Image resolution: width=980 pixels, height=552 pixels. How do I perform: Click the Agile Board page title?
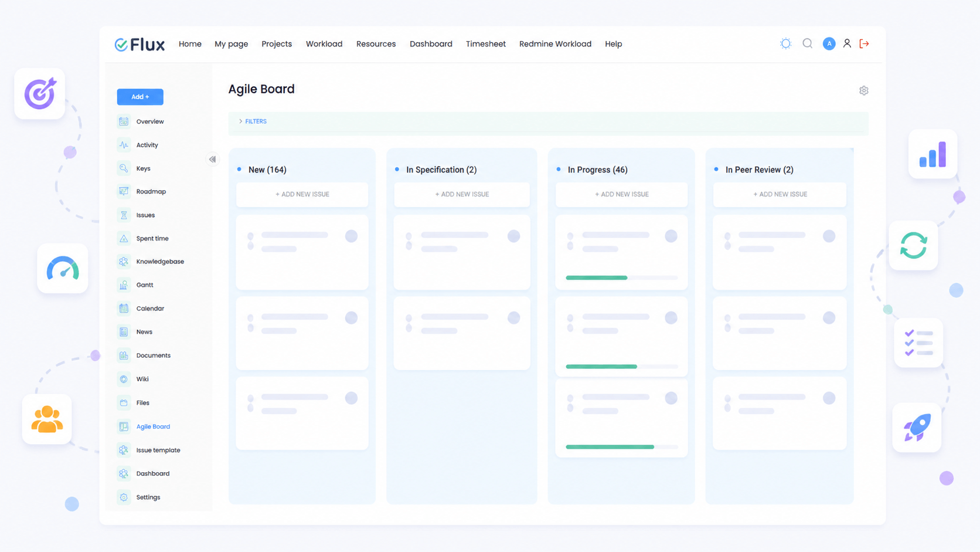pos(261,89)
